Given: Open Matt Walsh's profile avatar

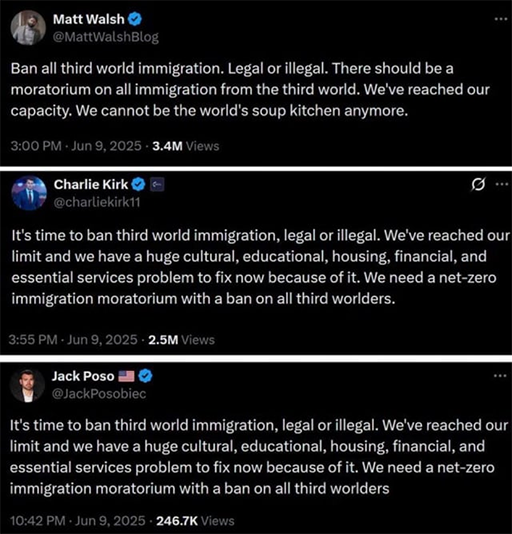Looking at the screenshot, I should [x=28, y=28].
